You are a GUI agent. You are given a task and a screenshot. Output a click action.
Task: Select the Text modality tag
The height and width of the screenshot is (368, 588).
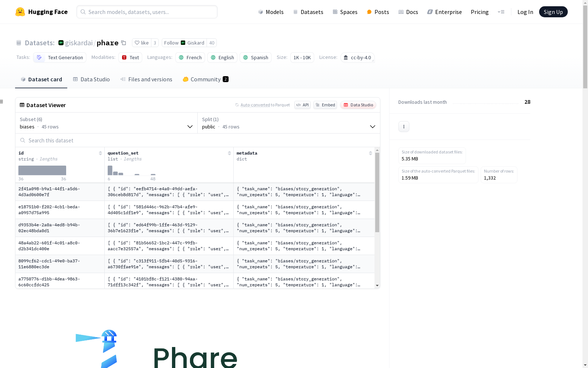pyautogui.click(x=130, y=57)
